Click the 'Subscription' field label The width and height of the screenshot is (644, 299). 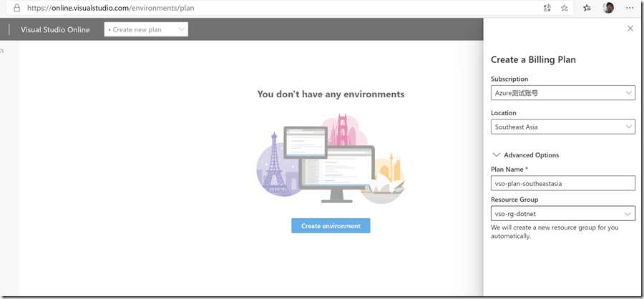[x=509, y=79]
